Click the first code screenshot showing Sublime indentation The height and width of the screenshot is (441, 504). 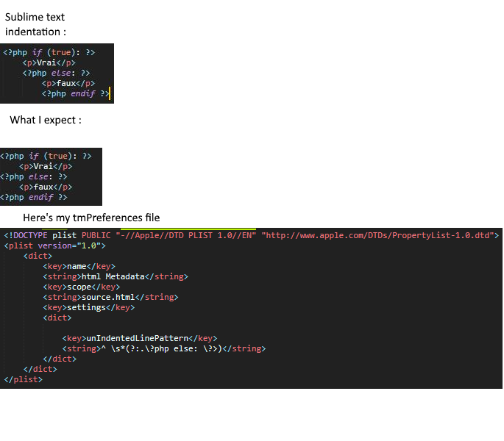(x=57, y=73)
